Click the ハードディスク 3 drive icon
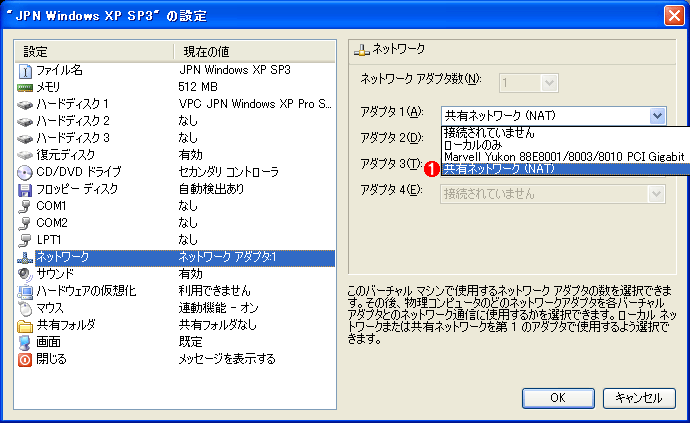 coord(25,139)
